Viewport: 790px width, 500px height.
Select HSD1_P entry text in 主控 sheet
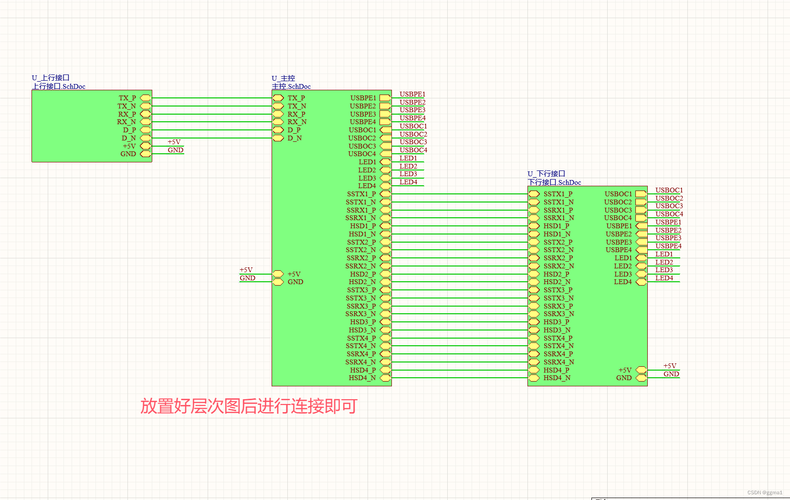[x=363, y=226]
